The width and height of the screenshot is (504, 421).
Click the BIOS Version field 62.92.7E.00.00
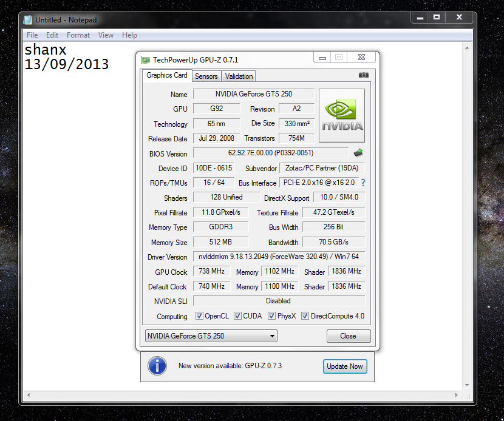click(x=271, y=153)
